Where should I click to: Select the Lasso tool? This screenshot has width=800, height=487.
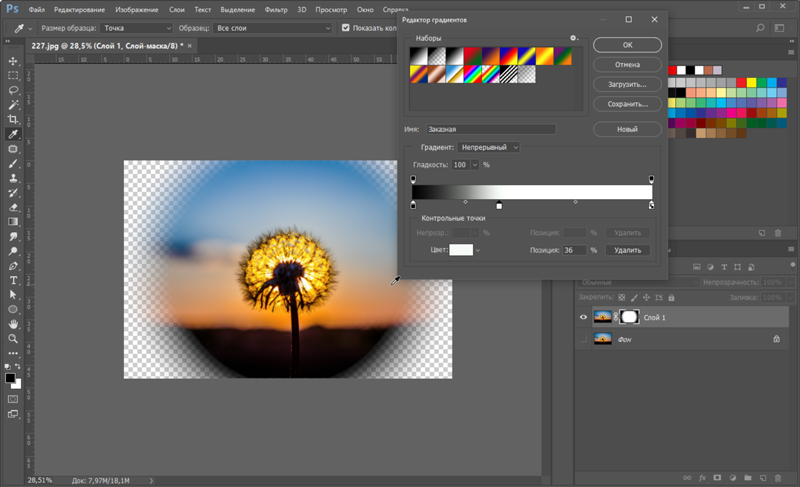pyautogui.click(x=13, y=90)
